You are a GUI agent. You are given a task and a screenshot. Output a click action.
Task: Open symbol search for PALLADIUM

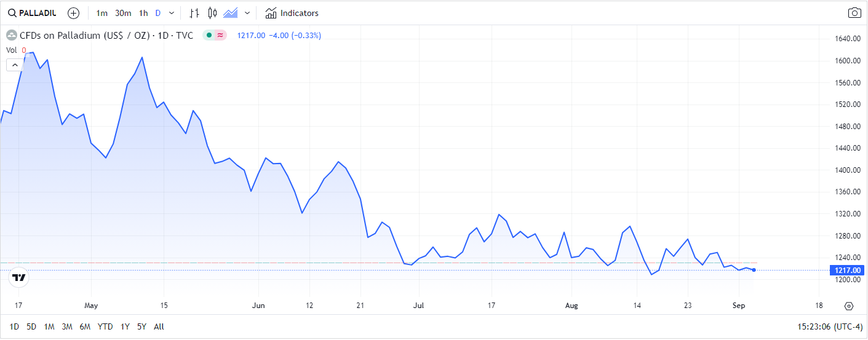coord(32,13)
